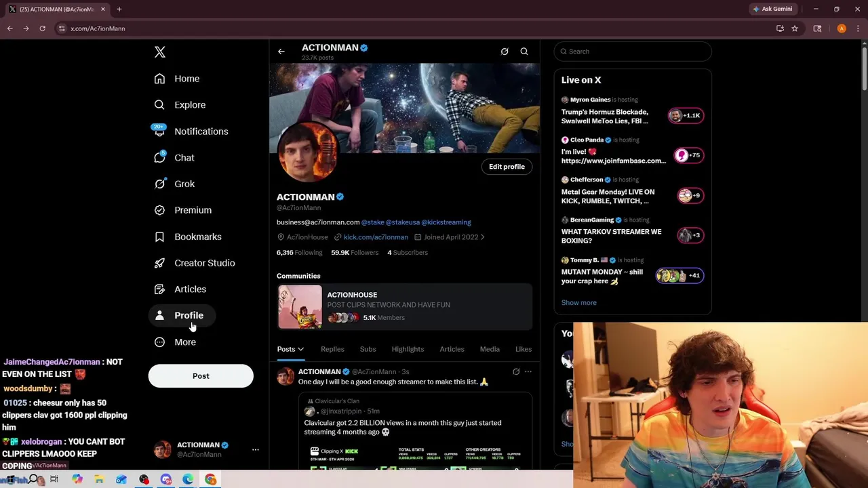The height and width of the screenshot is (488, 868).
Task: Open Chat in the sidebar
Action: [x=174, y=158]
